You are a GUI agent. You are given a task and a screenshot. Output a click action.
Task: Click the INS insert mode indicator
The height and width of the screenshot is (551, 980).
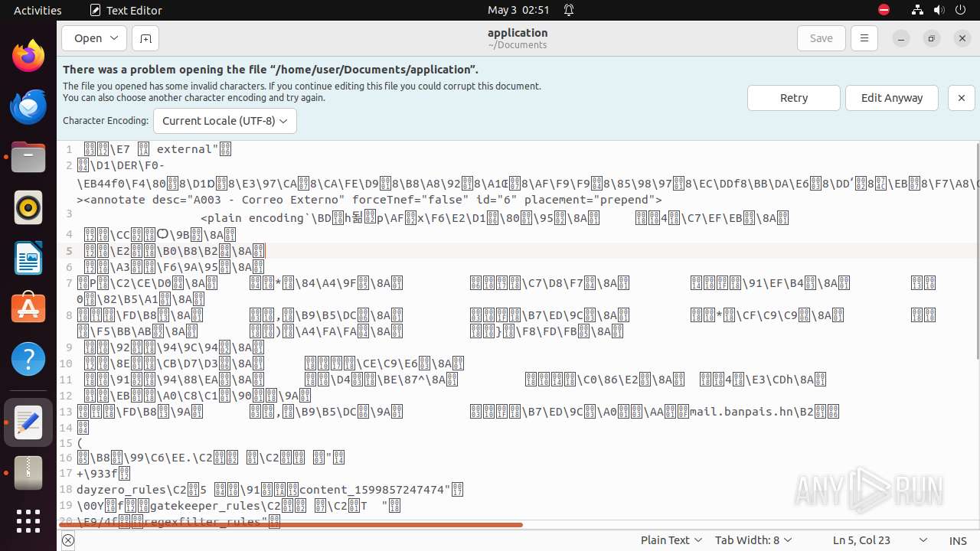click(958, 540)
